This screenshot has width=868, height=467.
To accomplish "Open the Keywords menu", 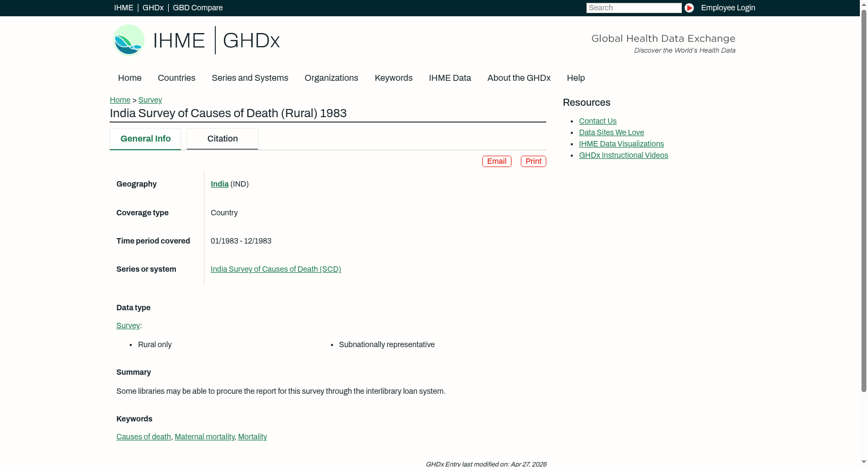I will (x=394, y=78).
